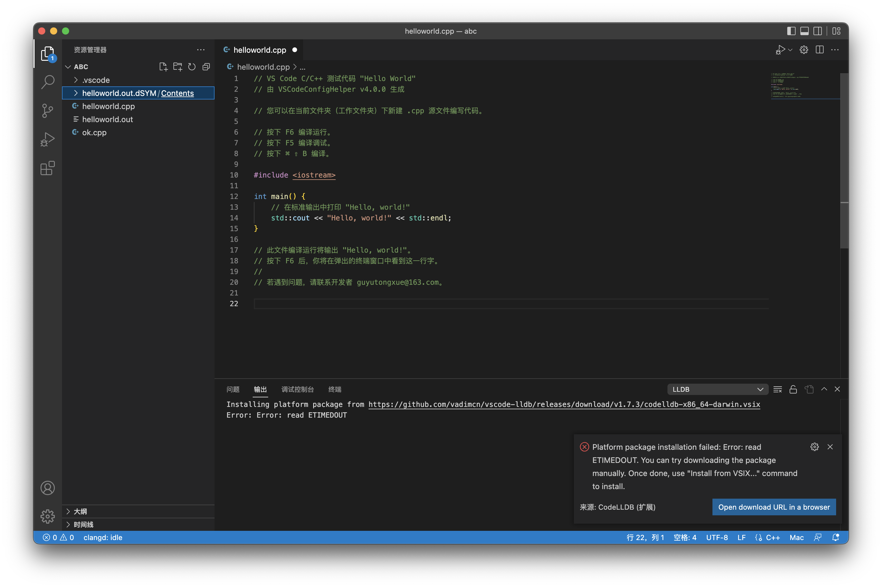Click helloworld.cpp in the breadcrumb
The height and width of the screenshot is (588, 882).
[263, 67]
